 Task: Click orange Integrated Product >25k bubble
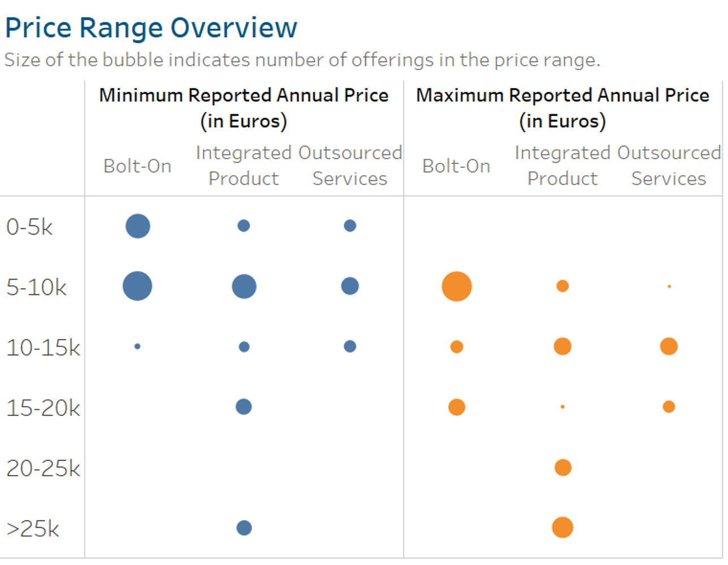click(x=562, y=527)
